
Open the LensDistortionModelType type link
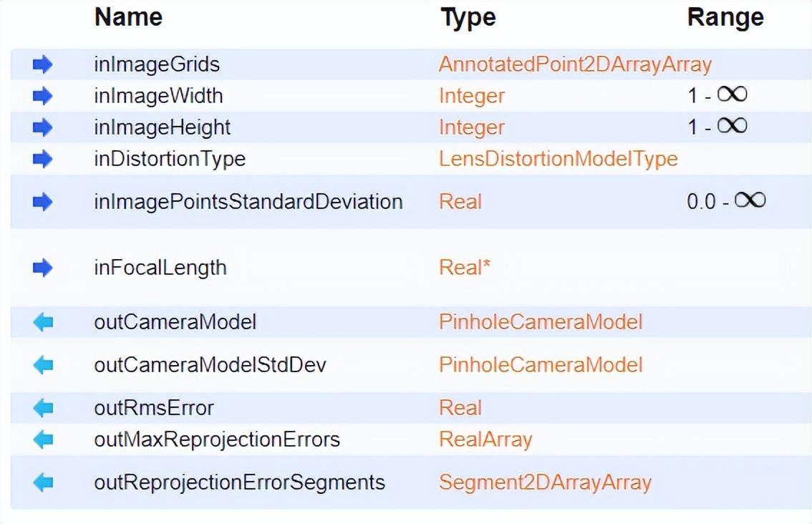(x=558, y=158)
